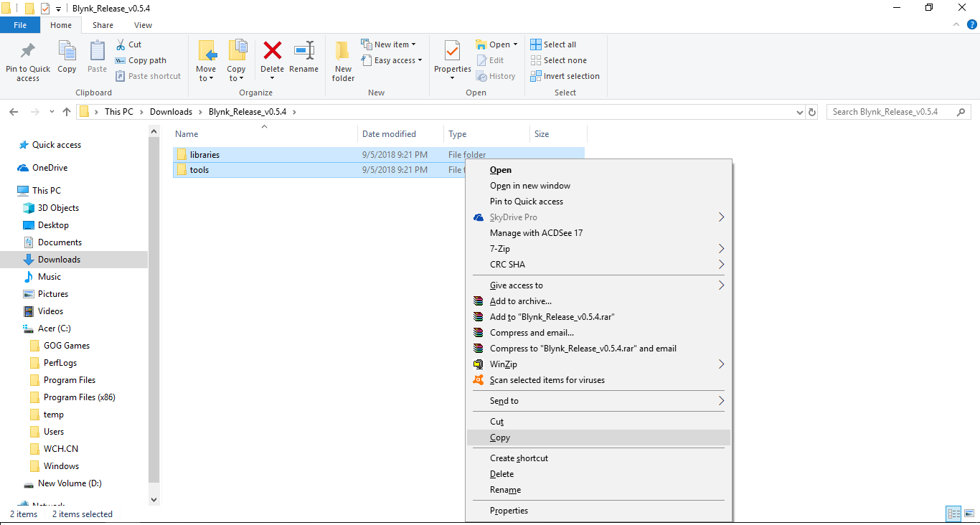Choose Copy in the context menu
The width and height of the screenshot is (980, 525).
(x=598, y=437)
